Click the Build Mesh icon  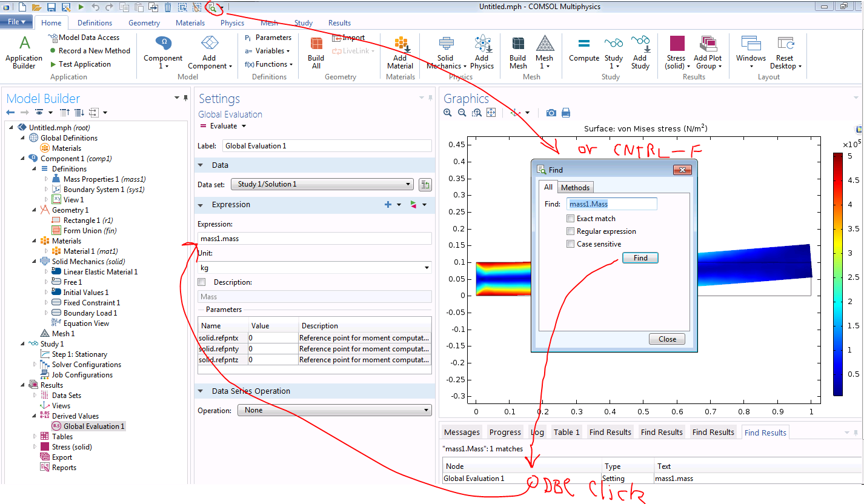tap(518, 45)
